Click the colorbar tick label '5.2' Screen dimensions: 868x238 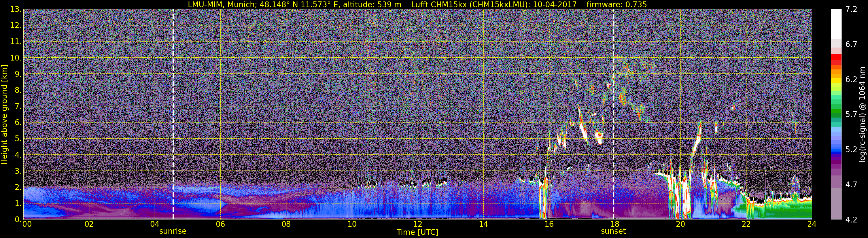point(851,150)
